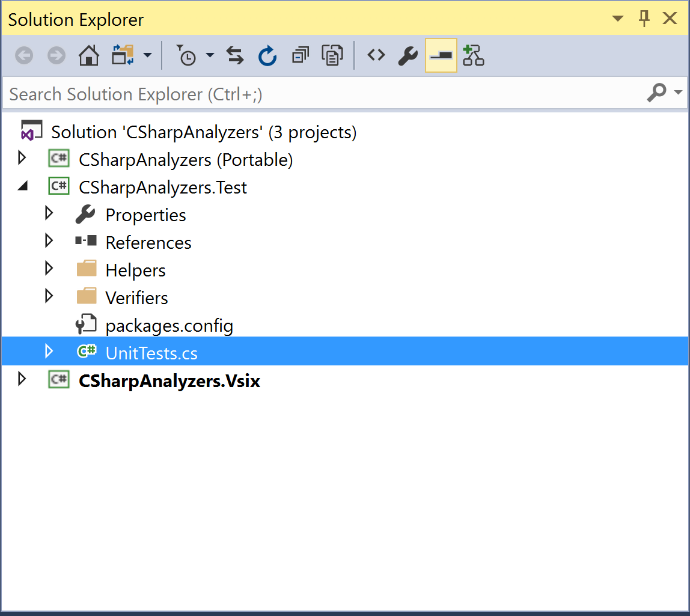
Task: Click the search magnifier icon
Action: (x=656, y=93)
